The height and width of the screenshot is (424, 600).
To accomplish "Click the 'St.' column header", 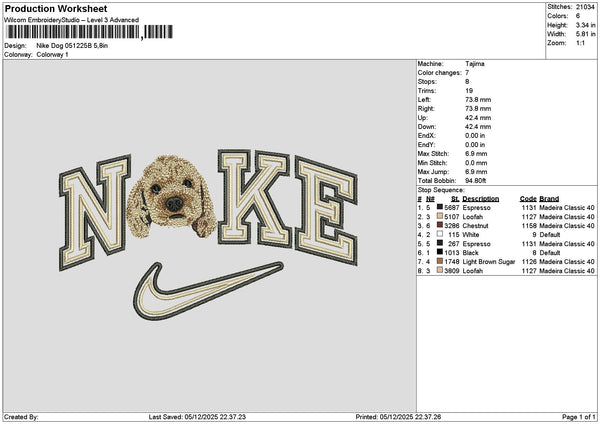I will [455, 199].
